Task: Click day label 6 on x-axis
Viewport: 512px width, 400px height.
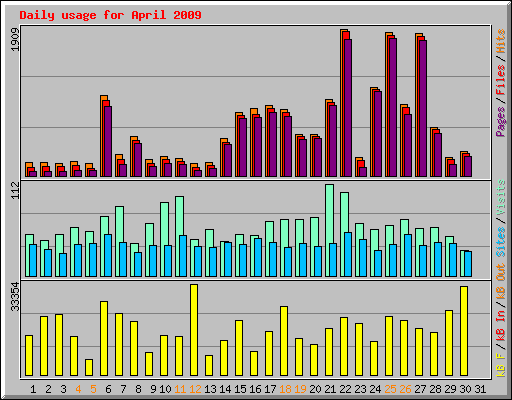Action: point(108,389)
